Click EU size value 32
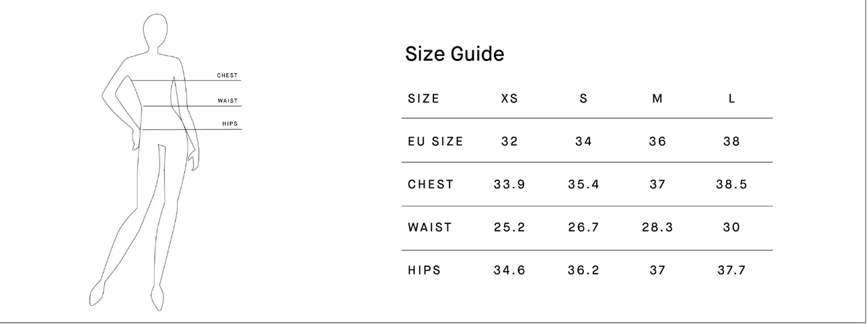This screenshot has height=324, width=868. tap(509, 142)
